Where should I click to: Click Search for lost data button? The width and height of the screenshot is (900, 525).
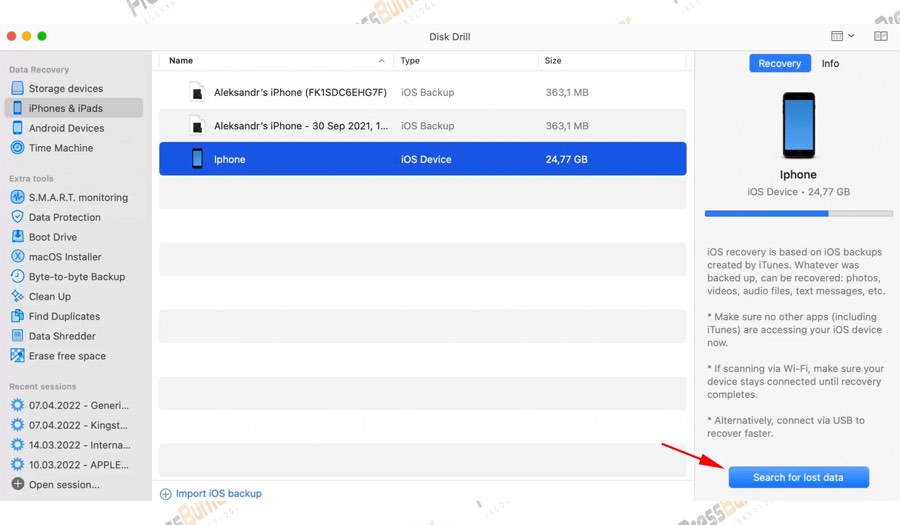[797, 477]
